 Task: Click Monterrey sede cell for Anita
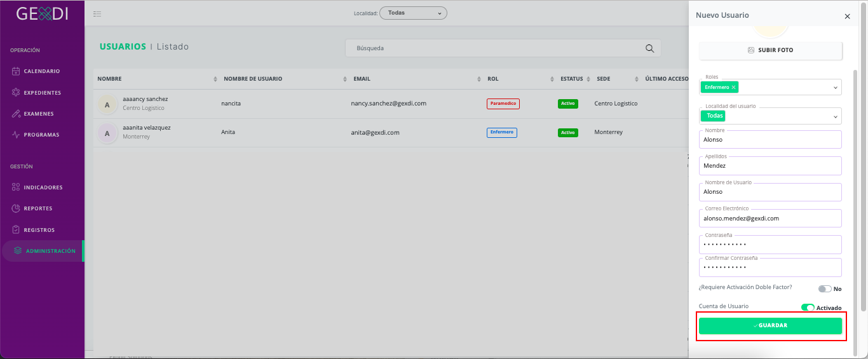click(x=609, y=132)
